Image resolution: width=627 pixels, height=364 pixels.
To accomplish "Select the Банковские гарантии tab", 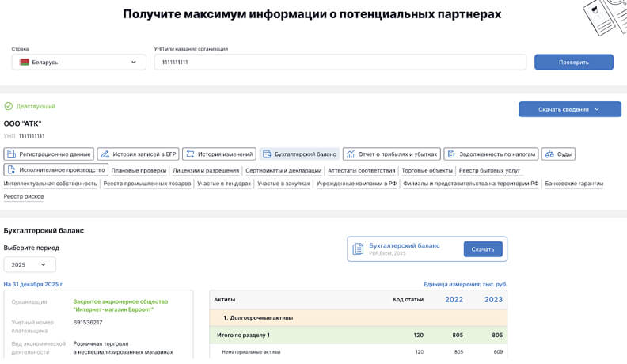I will point(573,184).
